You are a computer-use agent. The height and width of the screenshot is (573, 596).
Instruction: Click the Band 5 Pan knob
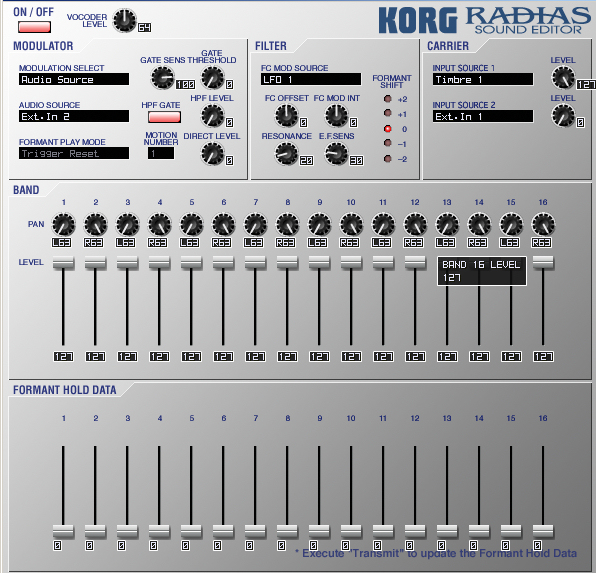191,224
